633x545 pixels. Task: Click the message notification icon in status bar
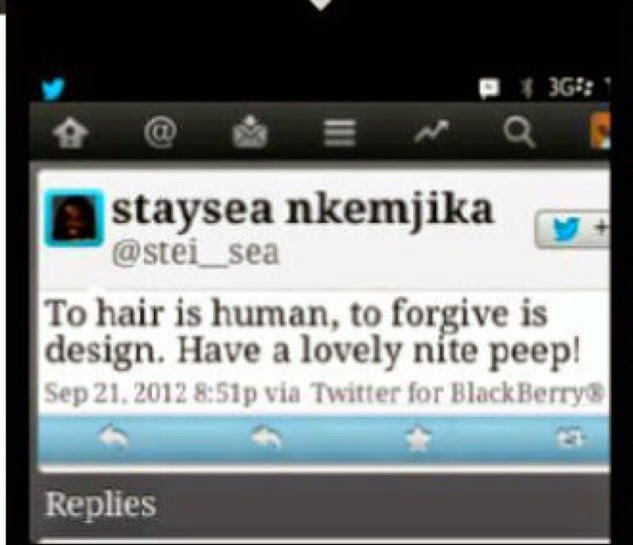tap(489, 88)
